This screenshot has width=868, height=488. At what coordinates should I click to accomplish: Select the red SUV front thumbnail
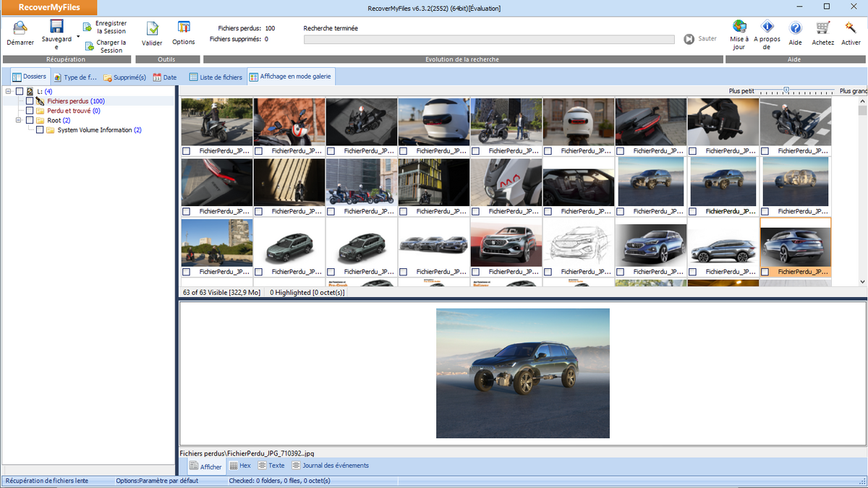pyautogui.click(x=506, y=243)
